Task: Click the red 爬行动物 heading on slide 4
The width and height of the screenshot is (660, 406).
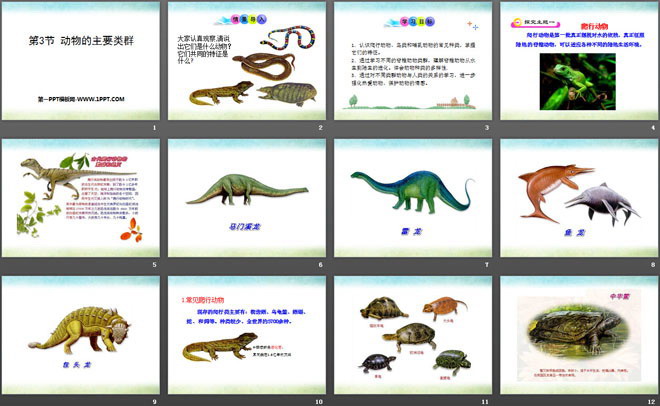Action: pyautogui.click(x=594, y=26)
